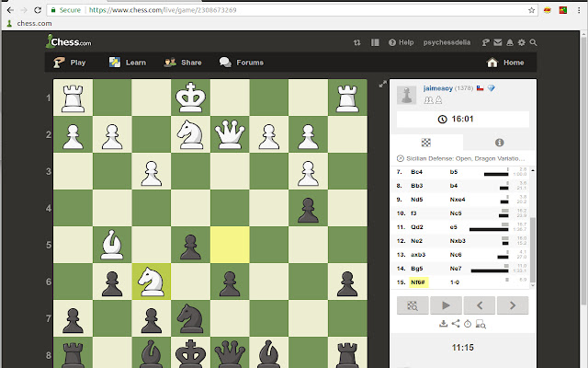Image resolution: width=588 pixels, height=368 pixels.
Task: Click the Home button
Action: 505,63
